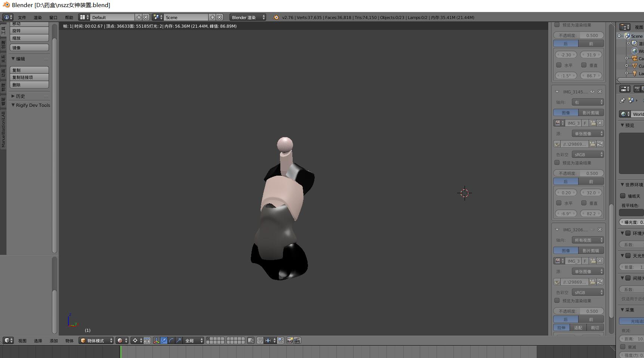Image resolution: width=644 pixels, height=358 pixels.
Task: Click the pin icon in Properties editor
Action: pos(622,101)
